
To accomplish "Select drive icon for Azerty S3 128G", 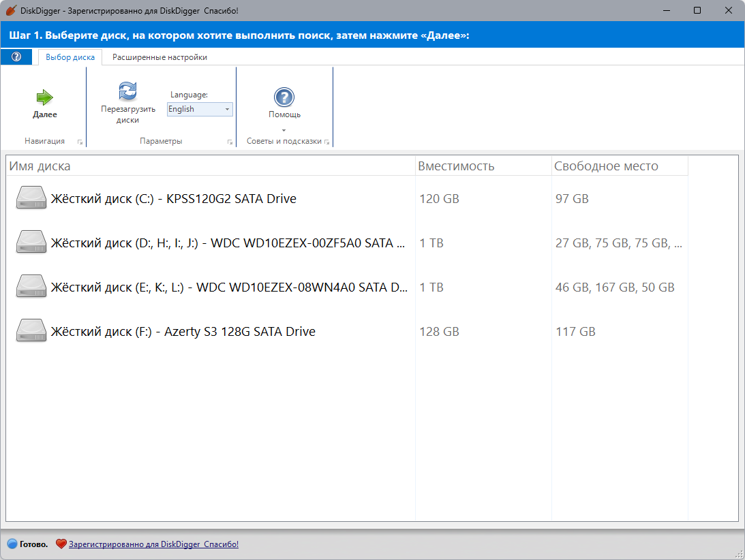I will coord(31,330).
